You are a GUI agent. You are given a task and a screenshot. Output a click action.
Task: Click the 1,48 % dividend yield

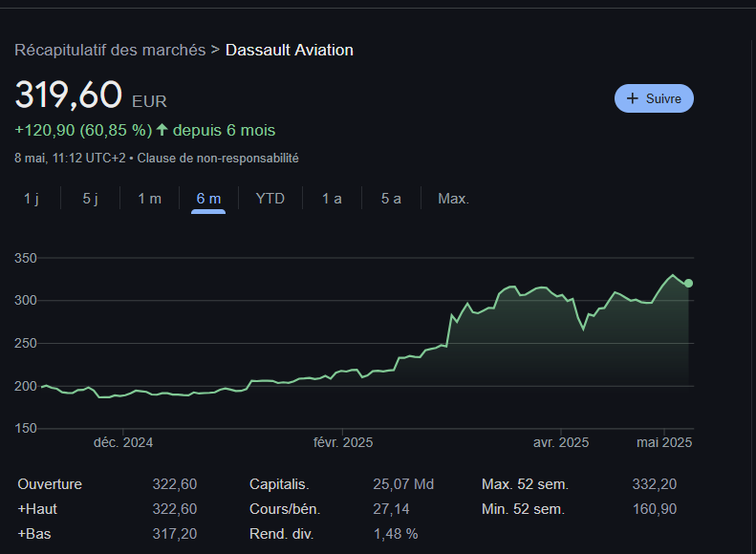[x=396, y=534]
